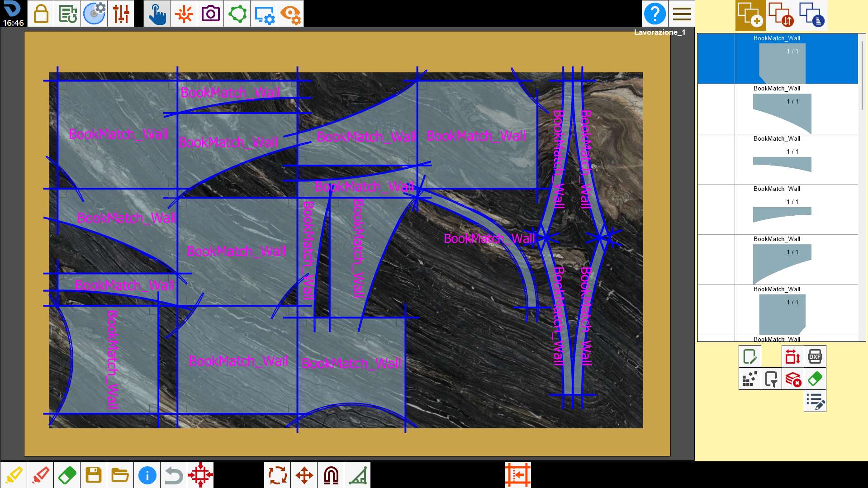Screen dimensions: 868x488
Task: Click the DXF export icon
Action: coord(815,357)
